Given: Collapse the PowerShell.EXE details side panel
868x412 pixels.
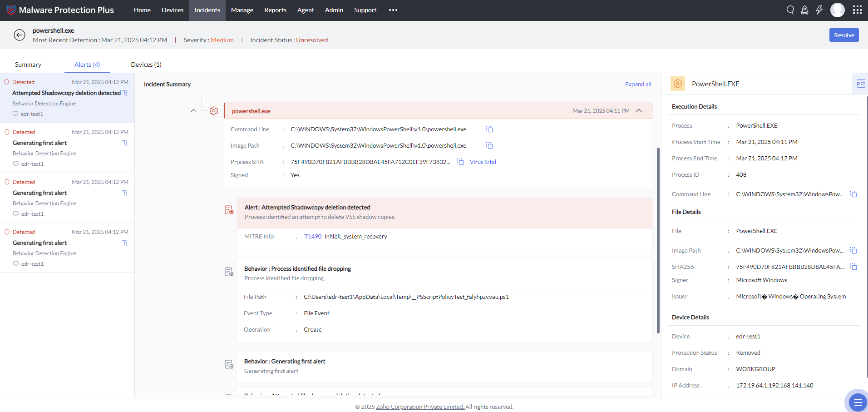Looking at the screenshot, I should click(x=860, y=84).
